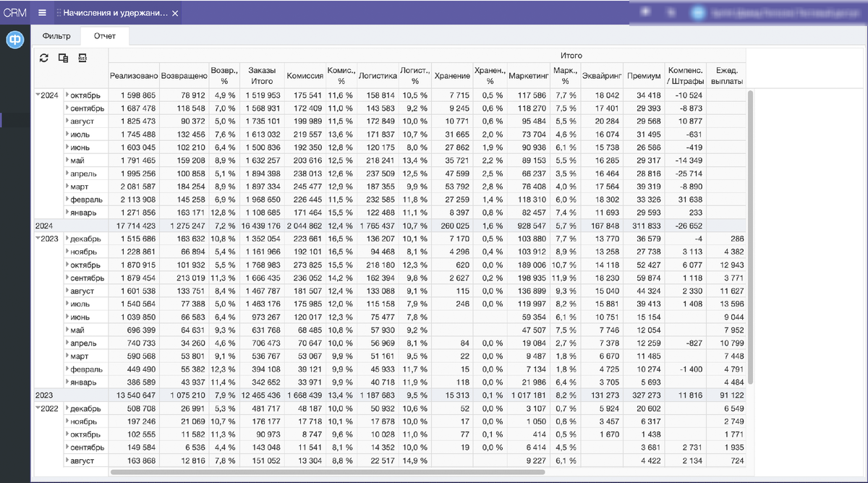Click the Хранение column header
868x483 pixels.
452,75
